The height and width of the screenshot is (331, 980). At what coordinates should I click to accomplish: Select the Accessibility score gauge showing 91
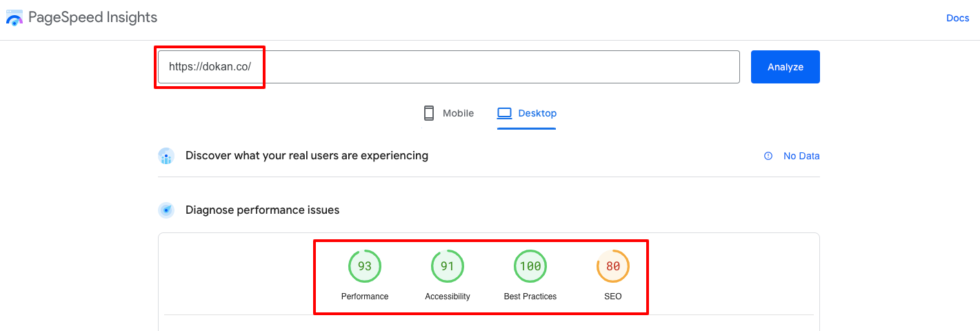(448, 266)
